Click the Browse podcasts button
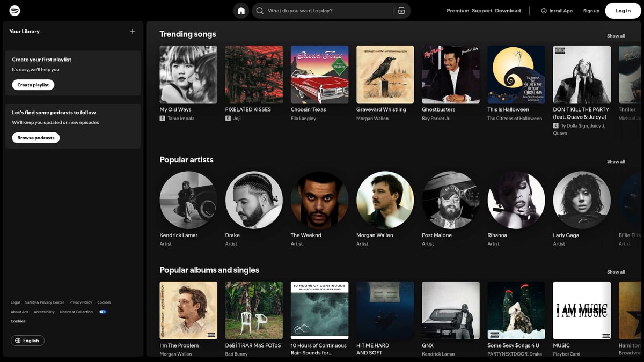This screenshot has height=362, width=644. [x=35, y=137]
